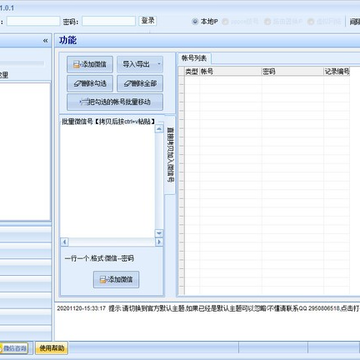Click 添加微信 button below the format hint
Viewport: 360px width, 360px height.
(116, 279)
